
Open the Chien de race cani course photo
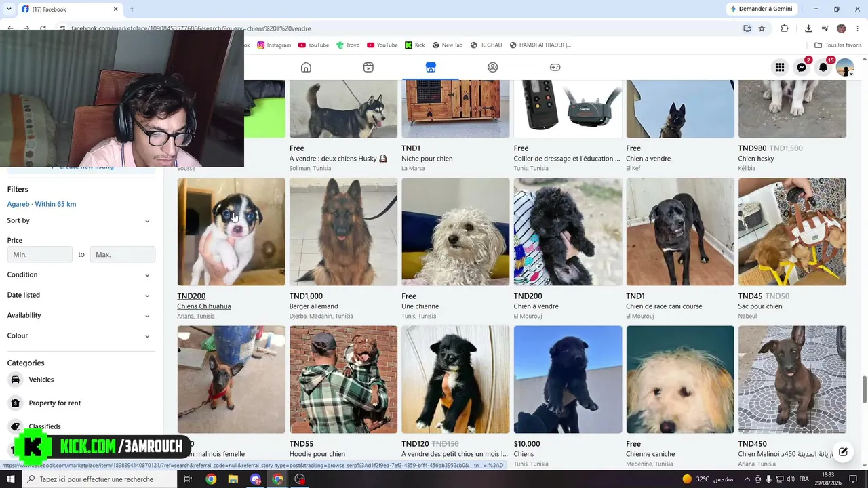coord(680,232)
